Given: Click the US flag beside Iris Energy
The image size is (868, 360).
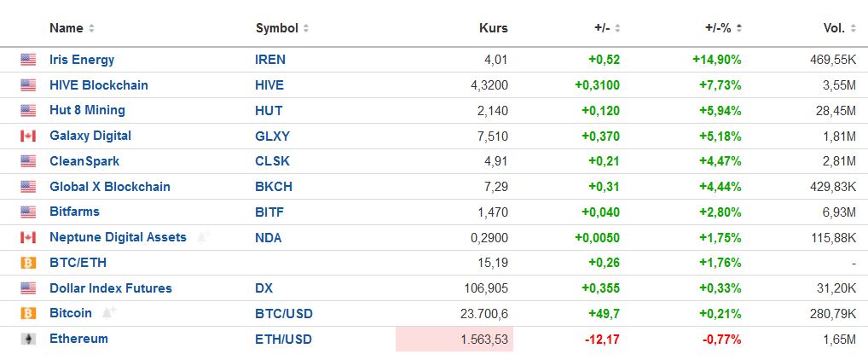Looking at the screenshot, I should point(28,60).
